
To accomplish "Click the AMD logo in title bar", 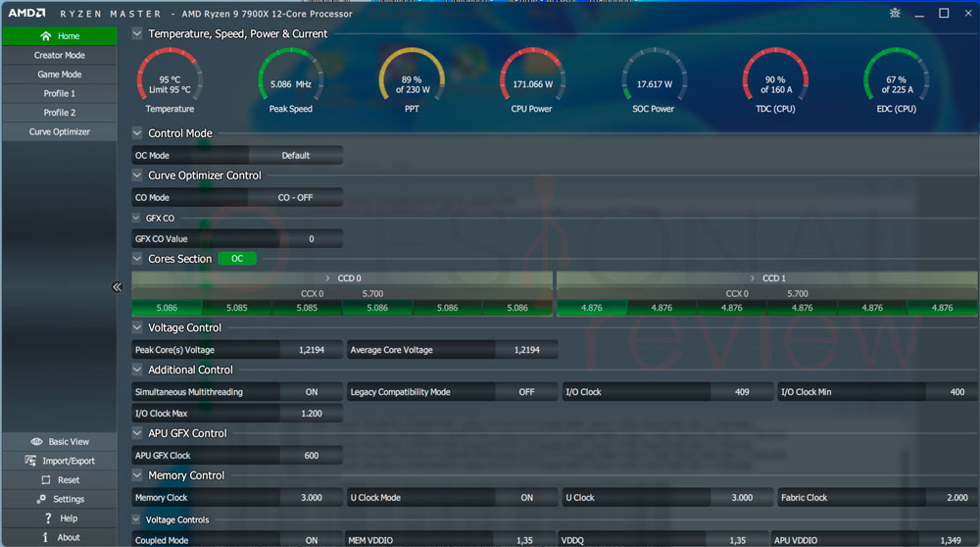I will (x=26, y=13).
